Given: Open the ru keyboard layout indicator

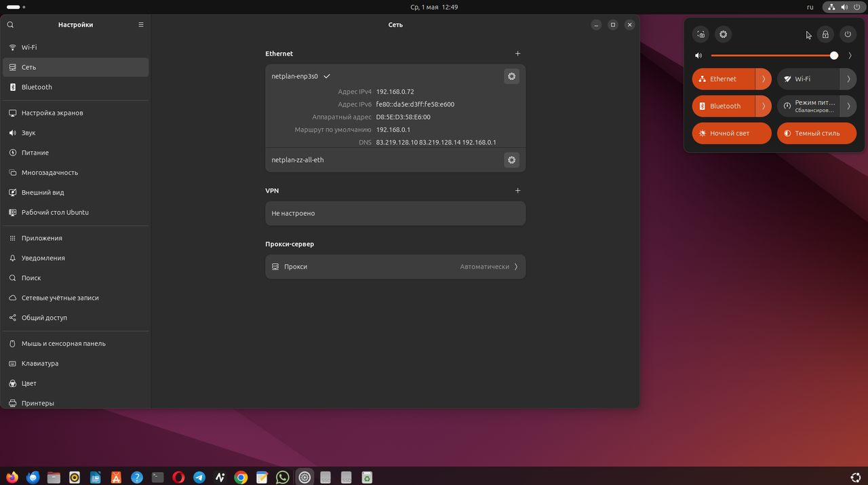Looking at the screenshot, I should [810, 7].
